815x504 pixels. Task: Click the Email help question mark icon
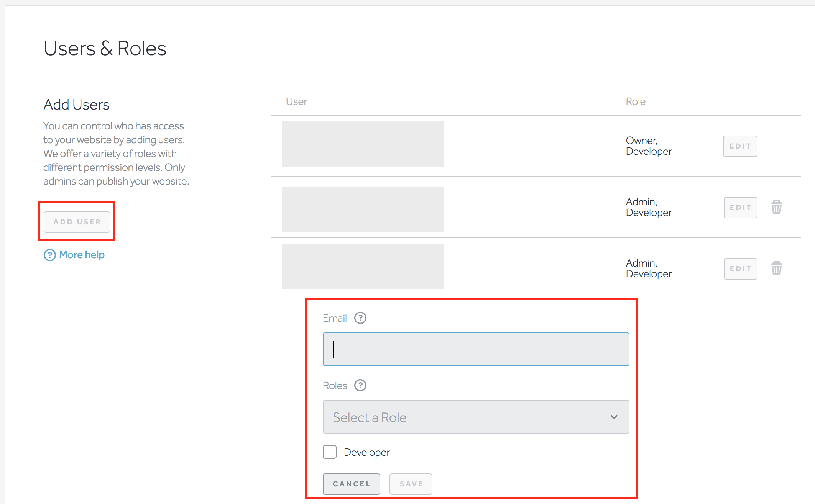[x=360, y=318]
